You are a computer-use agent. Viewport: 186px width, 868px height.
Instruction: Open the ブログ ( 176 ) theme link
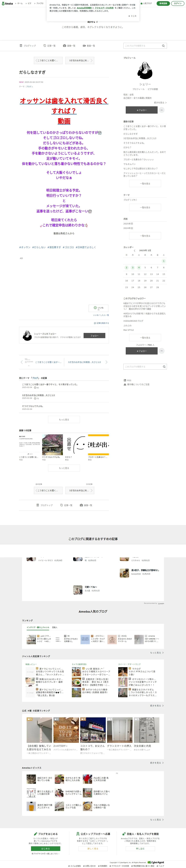(x=130, y=200)
